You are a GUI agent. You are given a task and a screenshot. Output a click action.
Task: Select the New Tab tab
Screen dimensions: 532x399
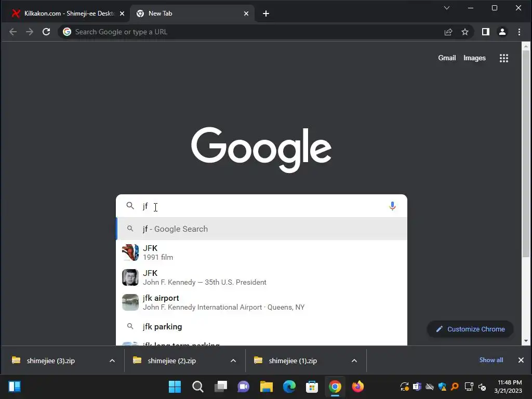click(192, 14)
